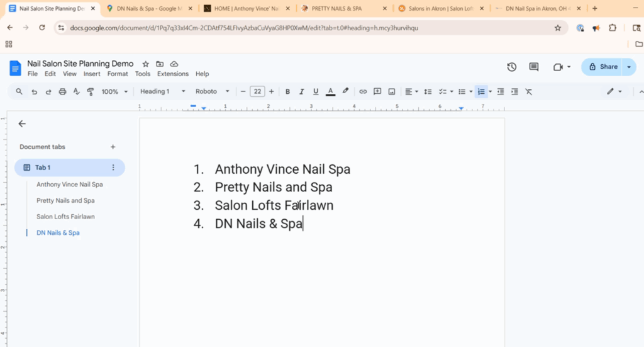
Task: Insert an image from toolbar
Action: pyautogui.click(x=391, y=92)
